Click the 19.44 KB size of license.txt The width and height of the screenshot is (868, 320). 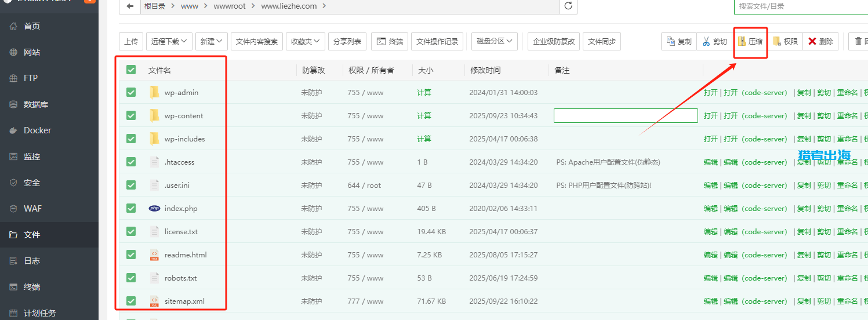click(x=431, y=231)
